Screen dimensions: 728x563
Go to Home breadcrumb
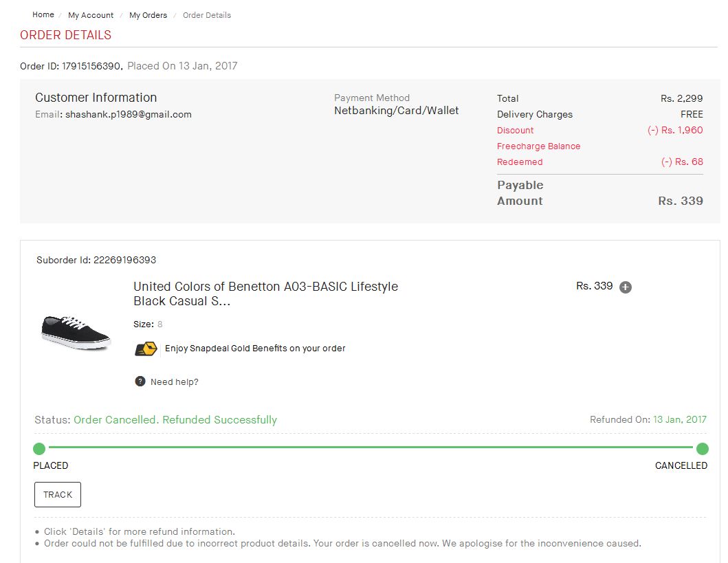click(43, 14)
